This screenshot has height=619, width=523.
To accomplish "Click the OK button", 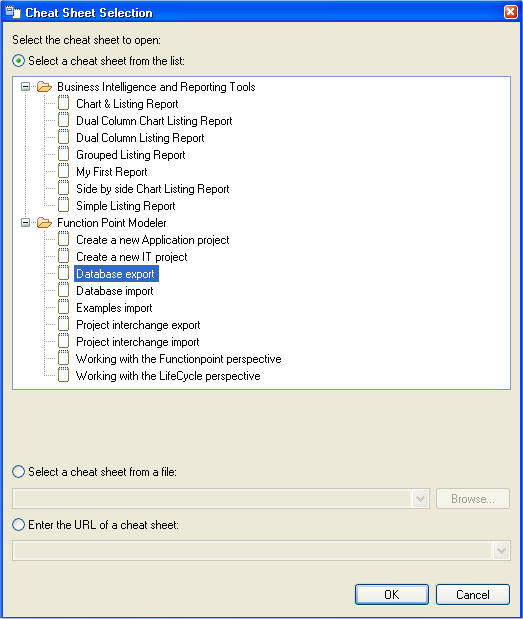I will tap(392, 595).
